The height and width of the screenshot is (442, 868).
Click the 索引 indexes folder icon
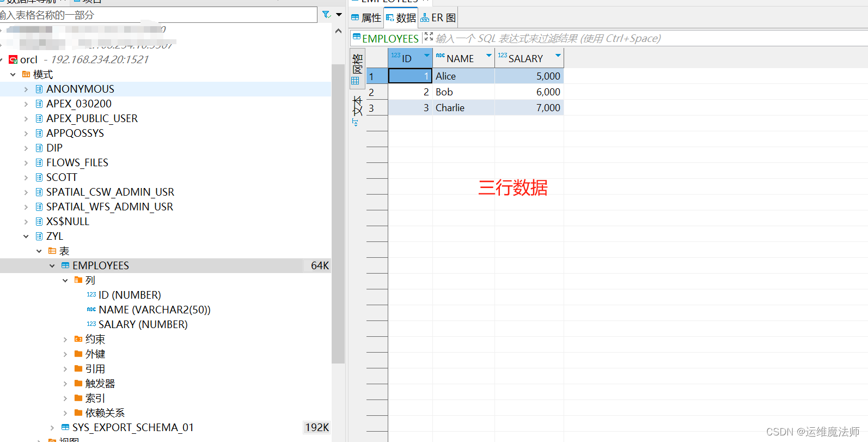[78, 398]
